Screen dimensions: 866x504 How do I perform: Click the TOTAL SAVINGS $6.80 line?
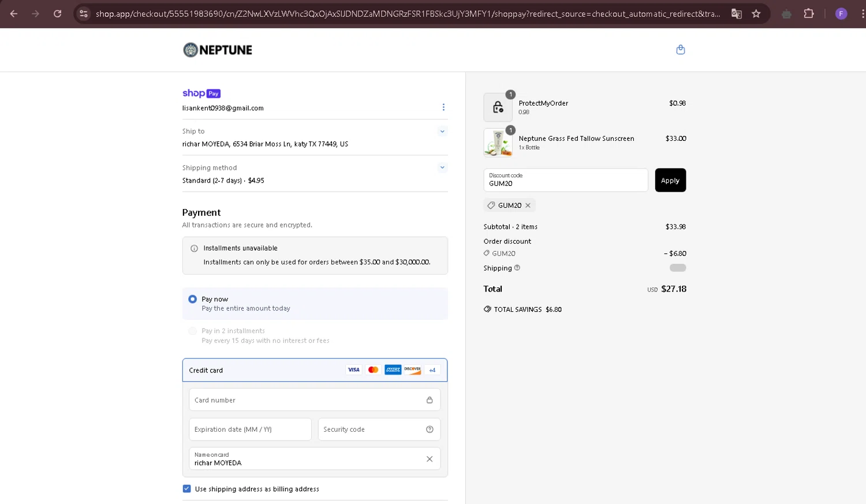522,309
